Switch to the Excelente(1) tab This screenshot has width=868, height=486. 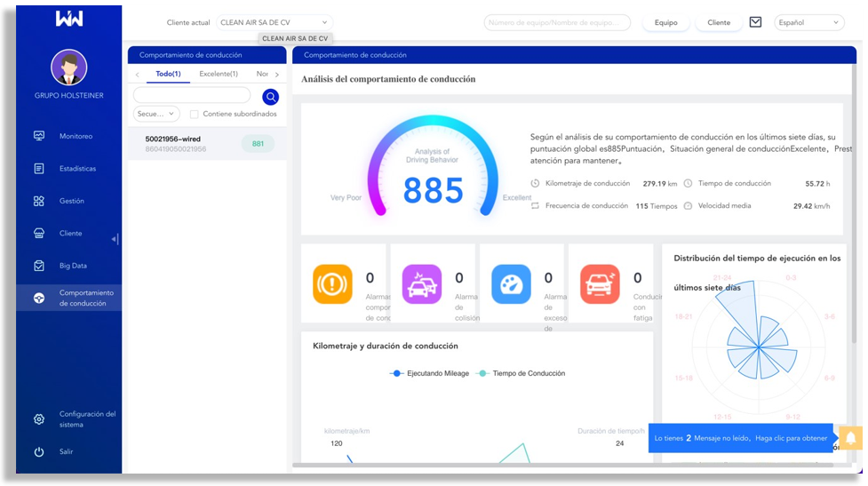[219, 75]
